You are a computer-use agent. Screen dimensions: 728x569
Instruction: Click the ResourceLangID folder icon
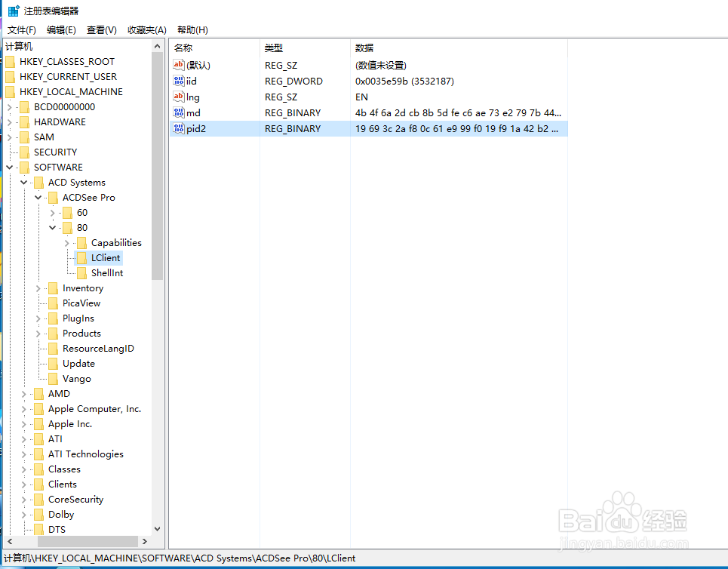tap(54, 349)
